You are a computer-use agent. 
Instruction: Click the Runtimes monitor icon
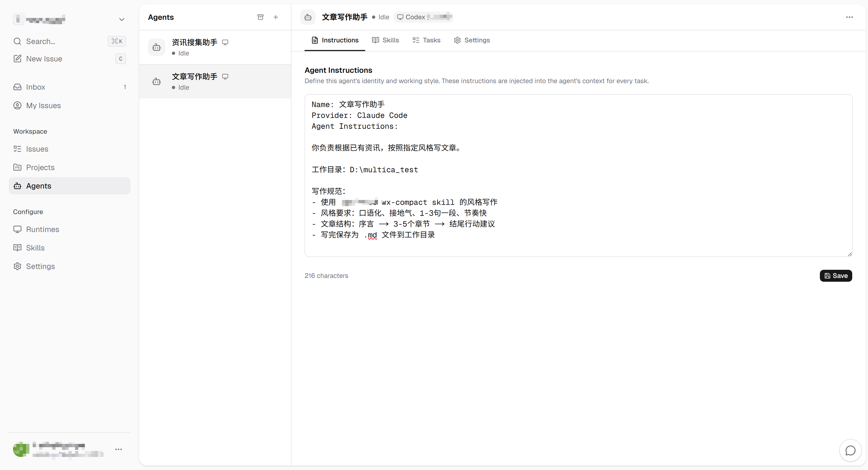[17, 229]
